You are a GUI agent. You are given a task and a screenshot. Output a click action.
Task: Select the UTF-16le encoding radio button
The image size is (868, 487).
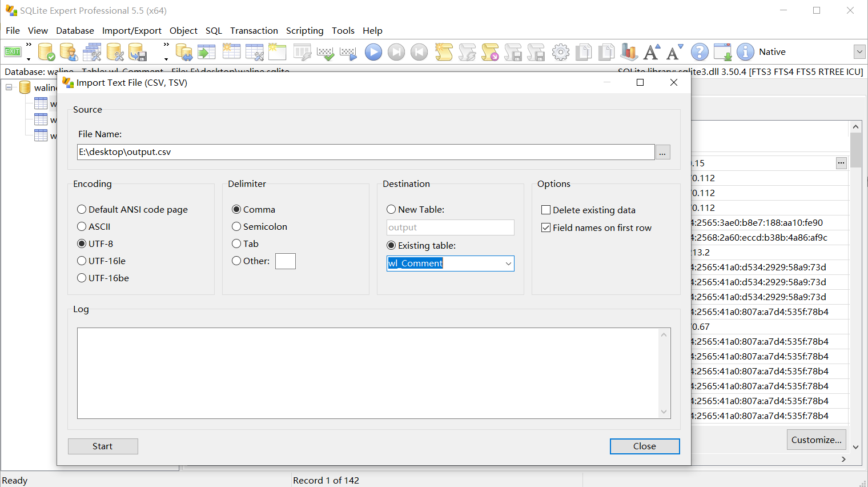coord(82,261)
